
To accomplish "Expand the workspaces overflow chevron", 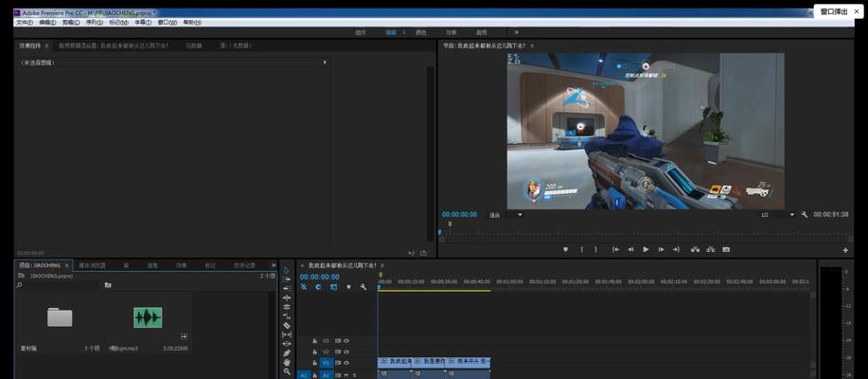I will [517, 33].
